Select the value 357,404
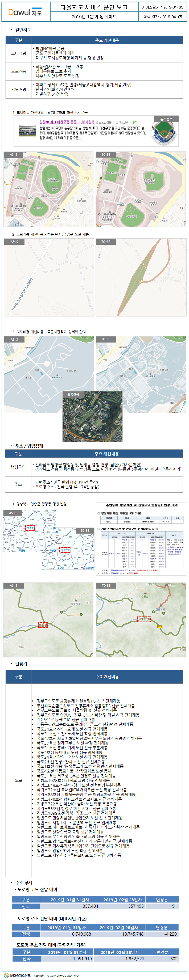 [x=90, y=906]
